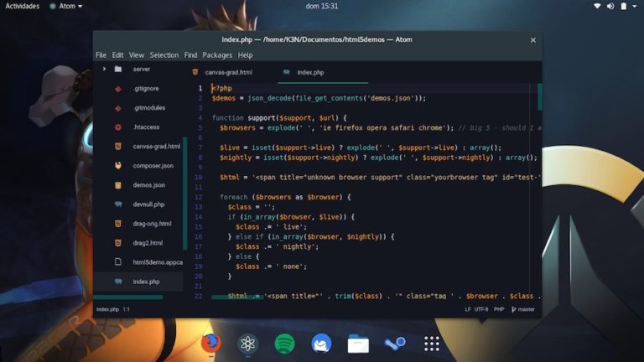This screenshot has height=362, width=644.
Task: Open the Edit menu
Action: click(x=117, y=55)
